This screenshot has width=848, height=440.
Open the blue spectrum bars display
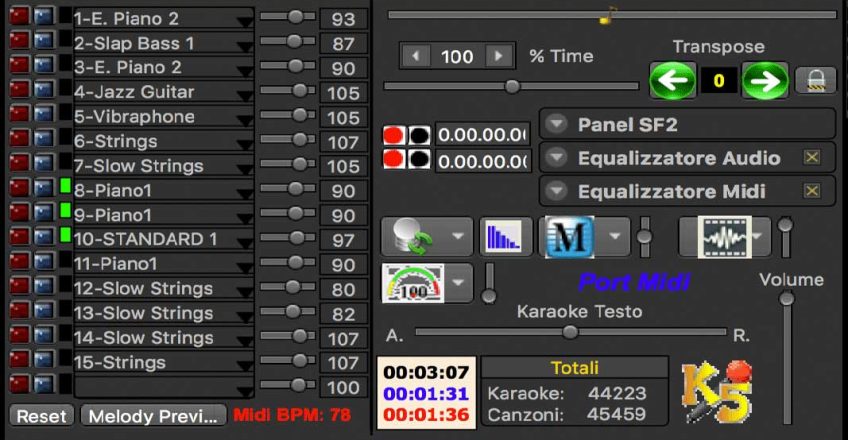point(506,237)
